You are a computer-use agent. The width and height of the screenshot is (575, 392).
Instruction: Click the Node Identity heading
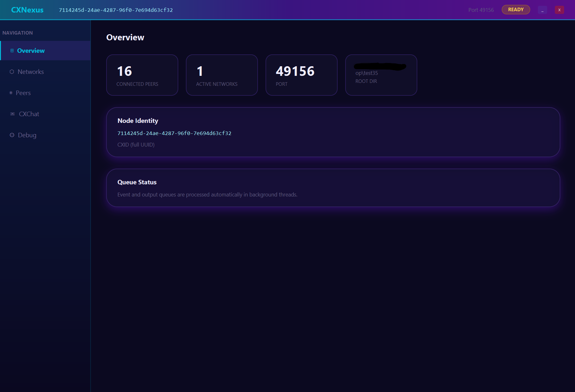tap(138, 121)
